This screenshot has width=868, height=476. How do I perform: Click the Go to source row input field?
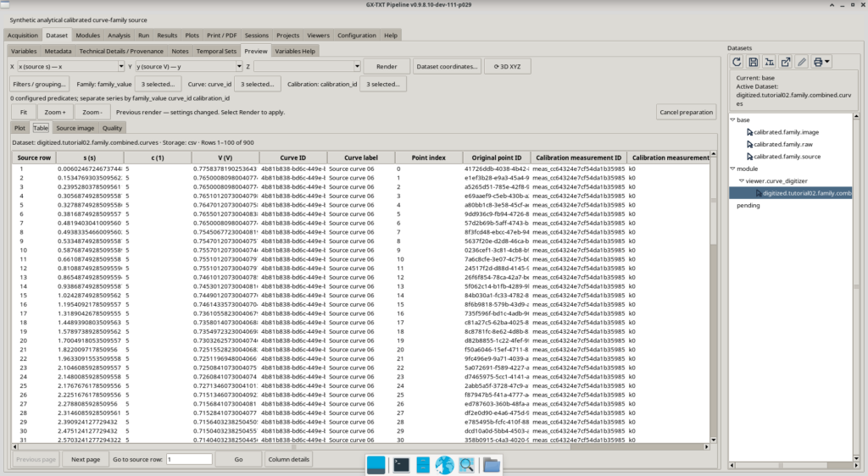click(x=189, y=459)
